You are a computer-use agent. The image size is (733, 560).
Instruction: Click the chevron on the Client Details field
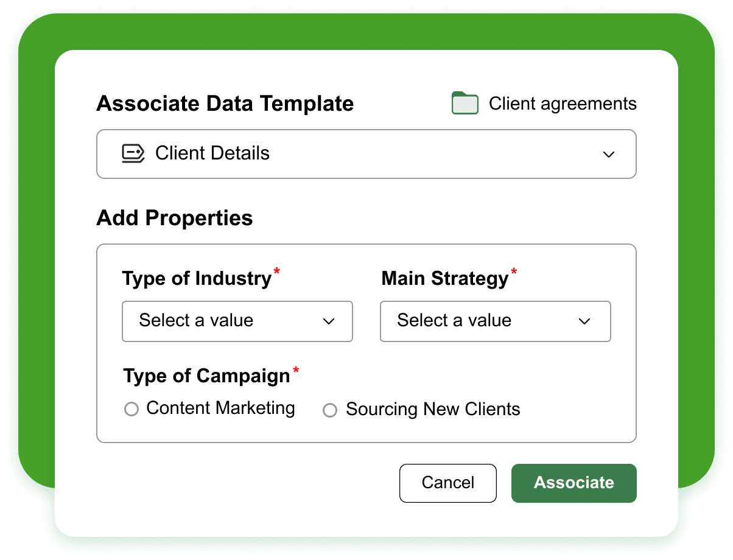609,155
